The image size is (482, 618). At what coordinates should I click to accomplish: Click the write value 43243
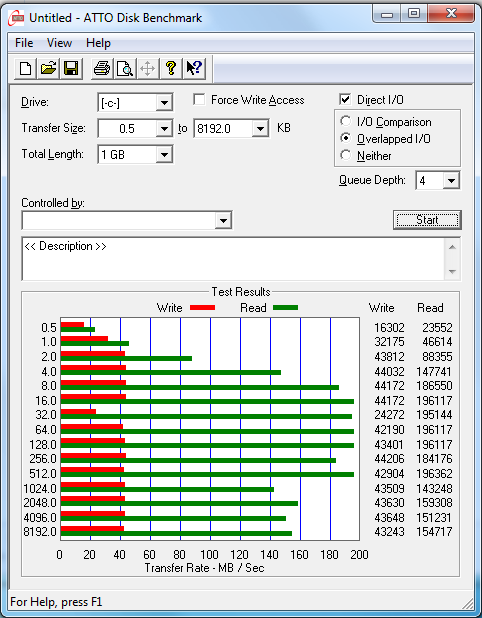coord(389,532)
